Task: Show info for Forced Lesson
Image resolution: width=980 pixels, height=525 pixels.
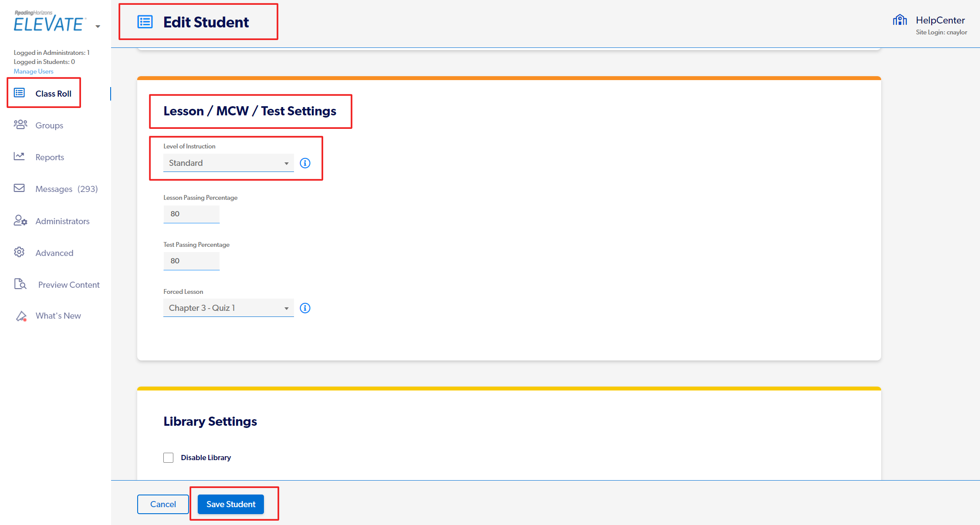Action: coord(305,308)
